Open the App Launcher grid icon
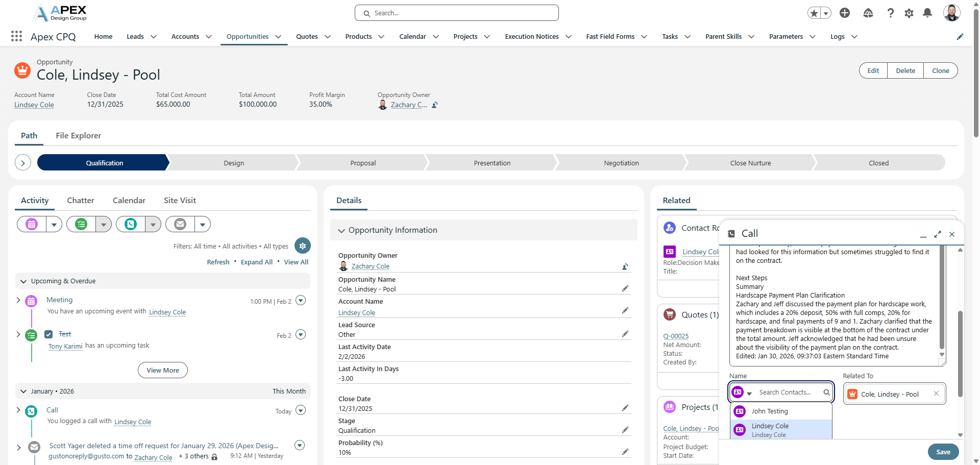The height and width of the screenshot is (465, 980). click(x=16, y=36)
